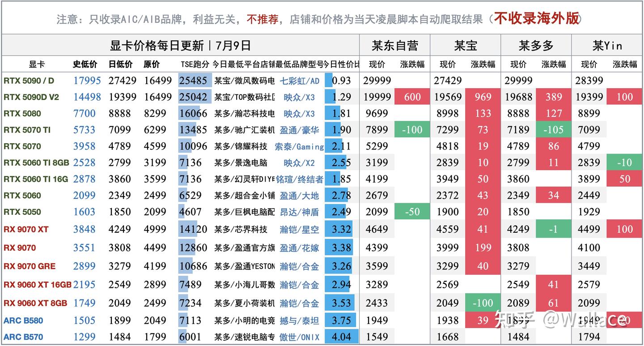This screenshot has width=644, height=346.
Task: Click the brand cell 七彩虹/AD
Action: click(x=300, y=81)
